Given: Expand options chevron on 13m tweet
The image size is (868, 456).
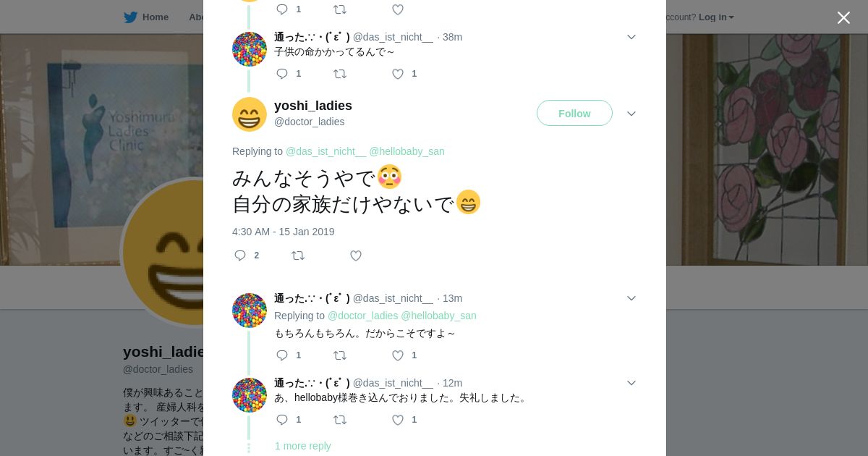Looking at the screenshot, I should [631, 298].
